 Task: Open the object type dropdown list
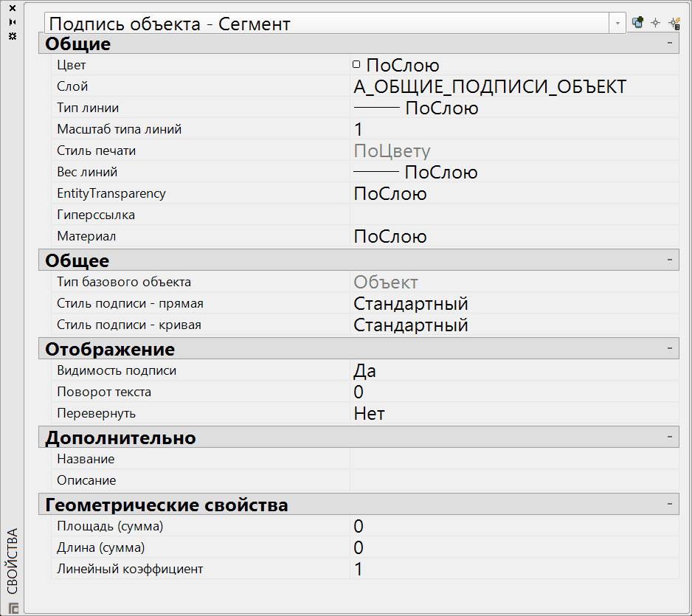617,24
